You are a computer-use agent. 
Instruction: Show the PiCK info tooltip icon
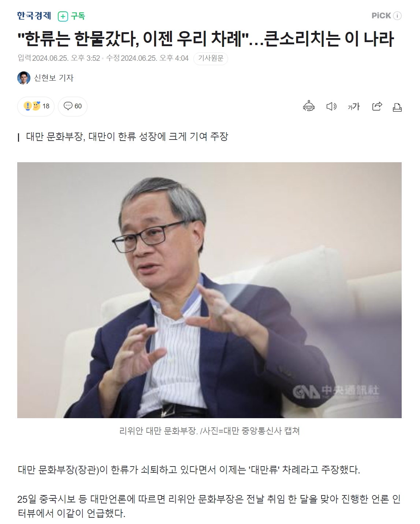[x=397, y=16]
